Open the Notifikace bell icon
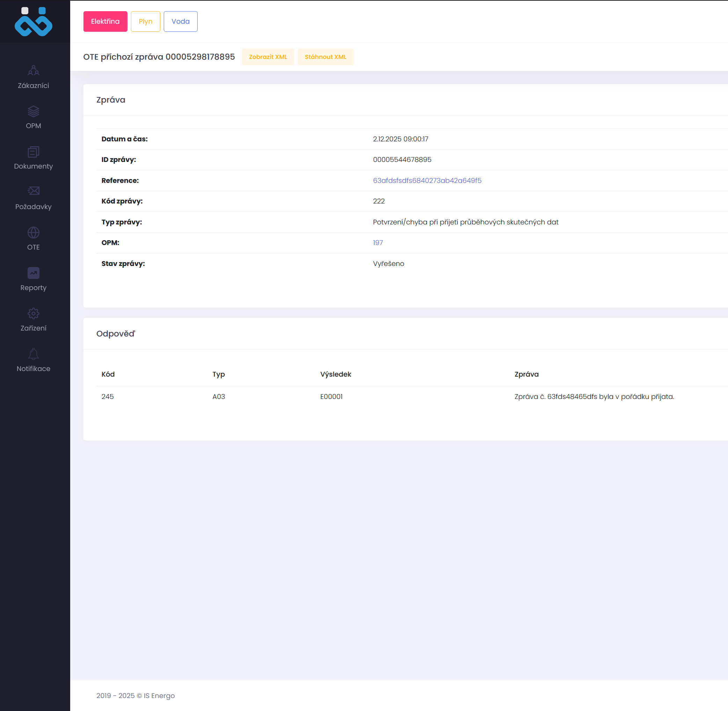This screenshot has width=728, height=711. (33, 354)
